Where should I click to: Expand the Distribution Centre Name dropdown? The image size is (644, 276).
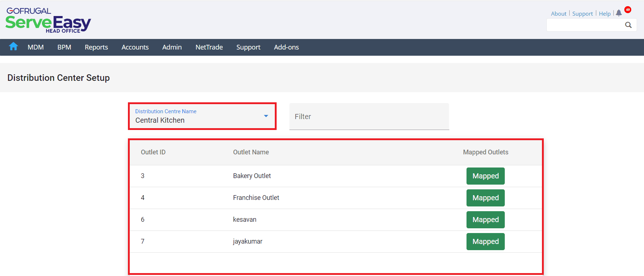(266, 116)
